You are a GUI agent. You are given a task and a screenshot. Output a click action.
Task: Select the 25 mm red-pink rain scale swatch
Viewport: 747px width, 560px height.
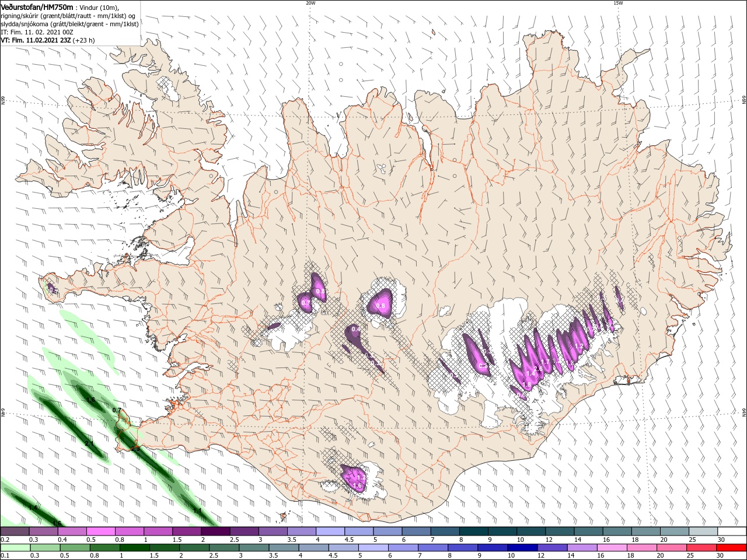701,548
